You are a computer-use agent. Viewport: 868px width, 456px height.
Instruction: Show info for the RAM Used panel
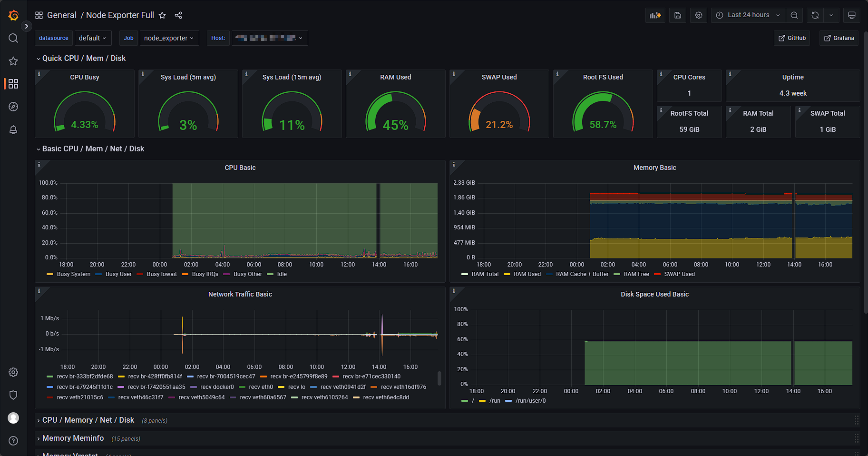click(x=350, y=74)
